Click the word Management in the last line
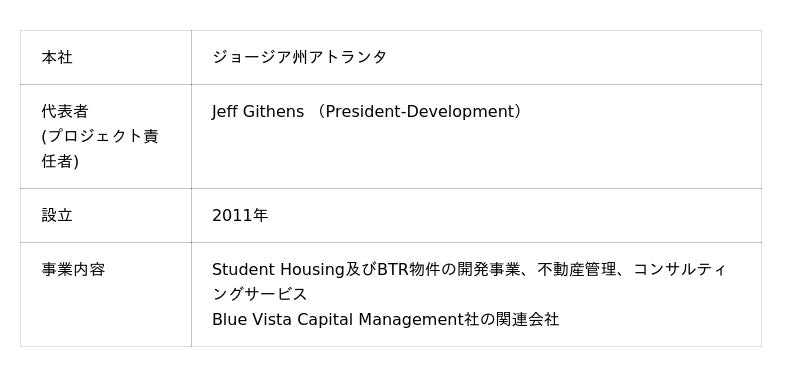 [x=411, y=319]
